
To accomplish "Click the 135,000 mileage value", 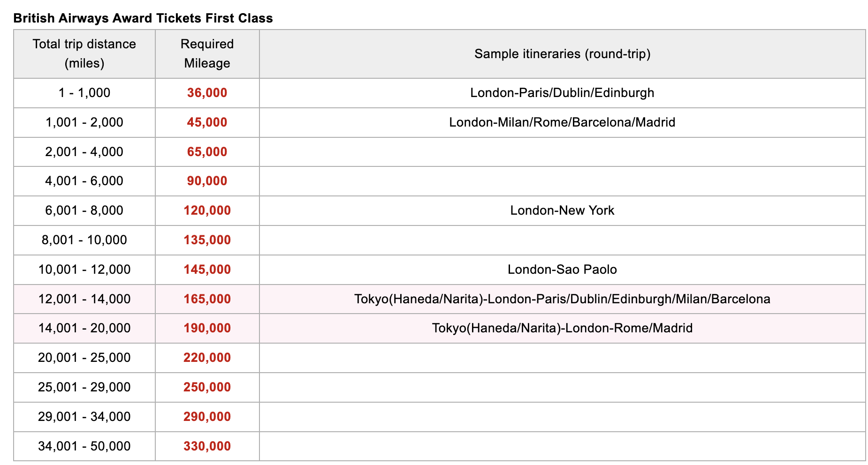I will click(207, 240).
